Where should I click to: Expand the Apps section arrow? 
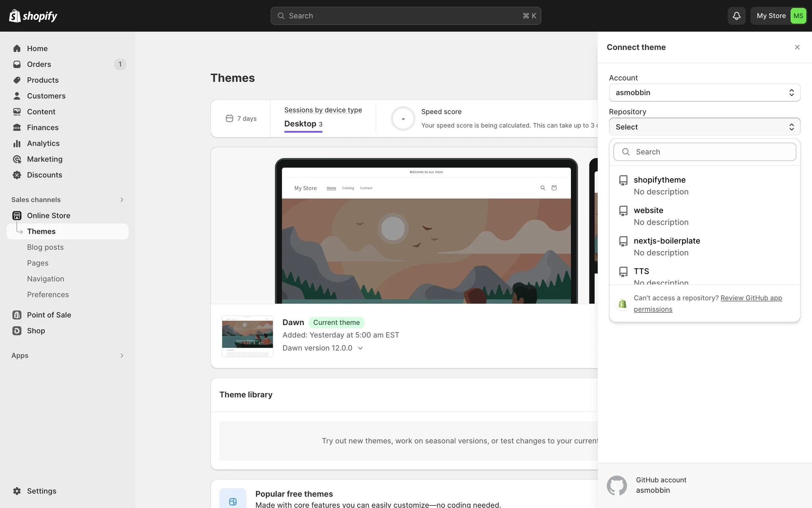point(122,356)
